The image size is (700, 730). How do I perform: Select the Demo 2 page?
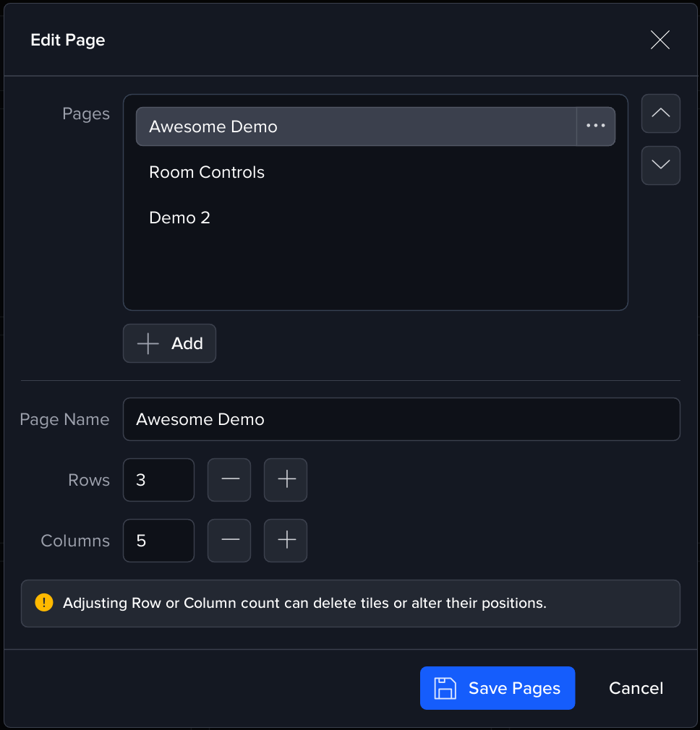point(179,218)
